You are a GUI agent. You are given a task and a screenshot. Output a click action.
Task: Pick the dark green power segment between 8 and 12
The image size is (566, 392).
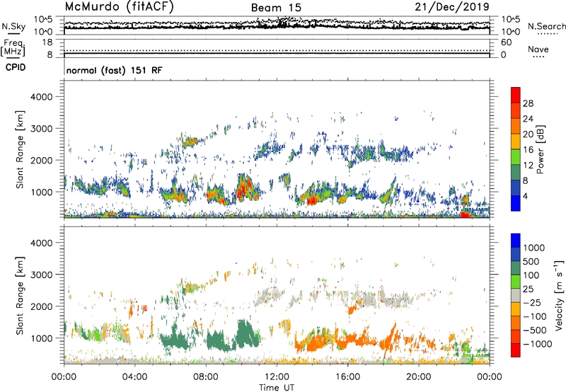tap(516, 172)
